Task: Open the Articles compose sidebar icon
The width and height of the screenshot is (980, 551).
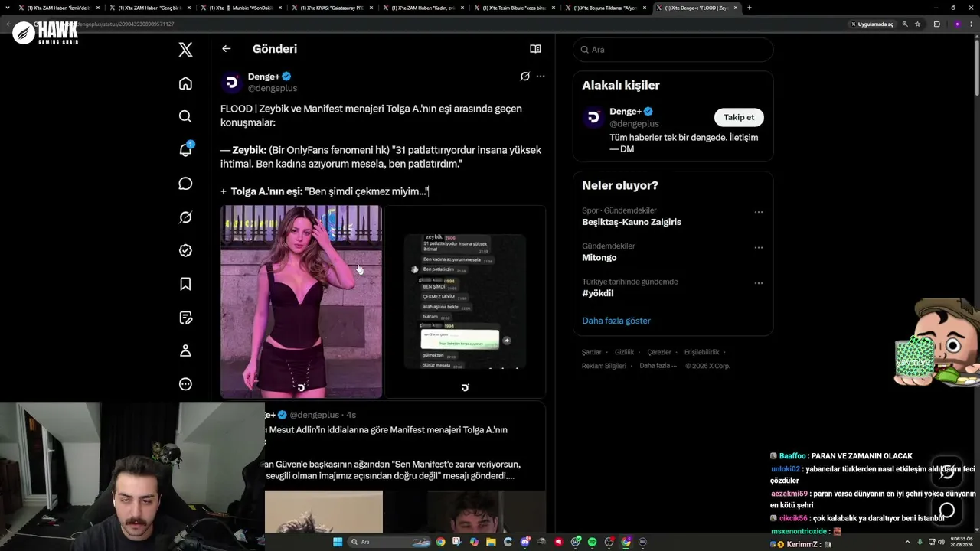Action: coord(185,318)
